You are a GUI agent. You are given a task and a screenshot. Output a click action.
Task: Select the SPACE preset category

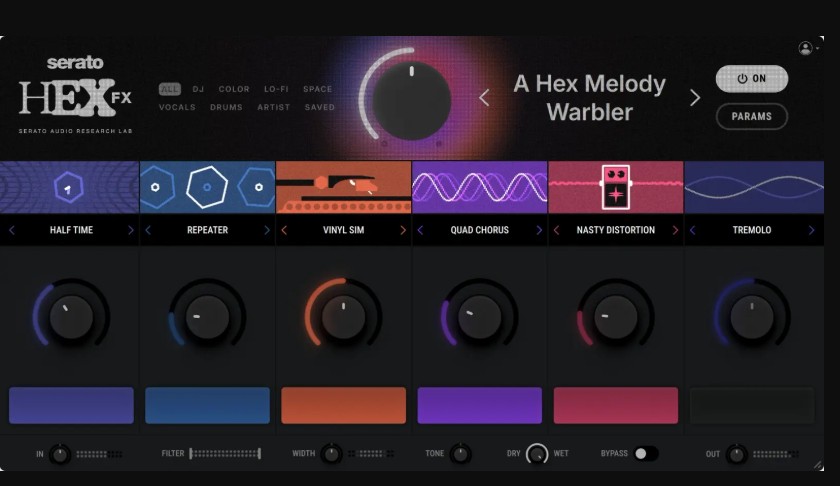coord(318,89)
